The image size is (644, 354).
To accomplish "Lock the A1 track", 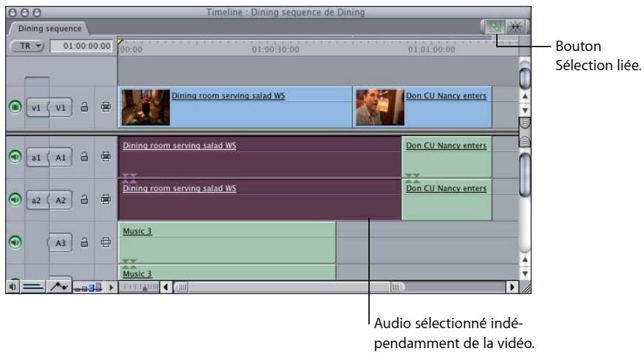I will tap(84, 157).
